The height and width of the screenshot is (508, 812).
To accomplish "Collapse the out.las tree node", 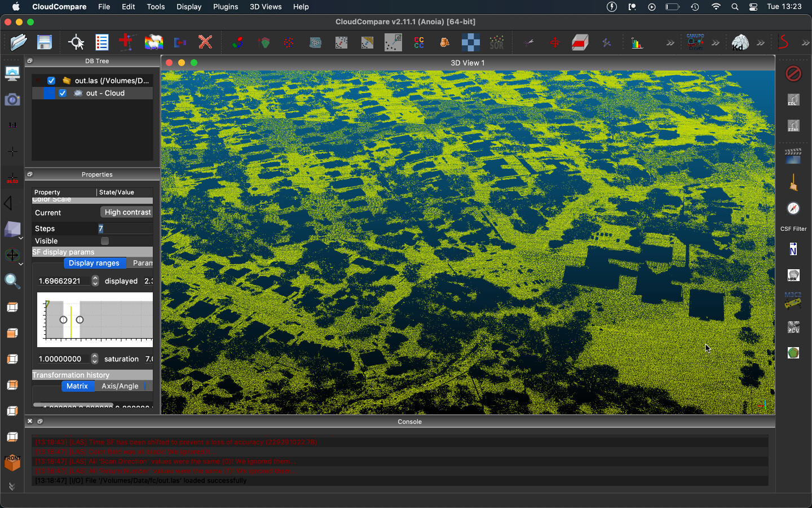I will (x=38, y=81).
